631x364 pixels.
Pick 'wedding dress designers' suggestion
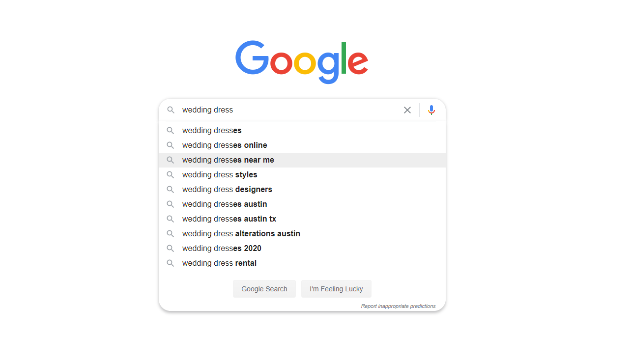(302, 190)
